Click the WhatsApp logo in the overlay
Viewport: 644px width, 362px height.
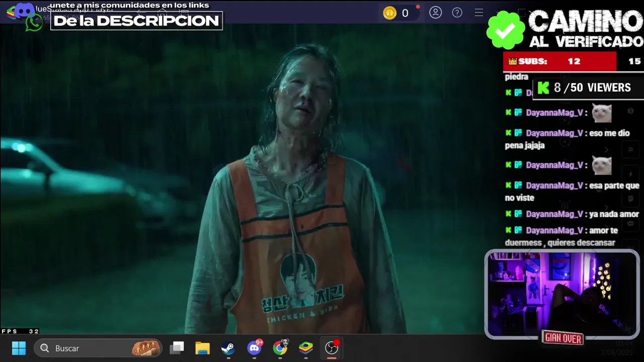pos(34,23)
